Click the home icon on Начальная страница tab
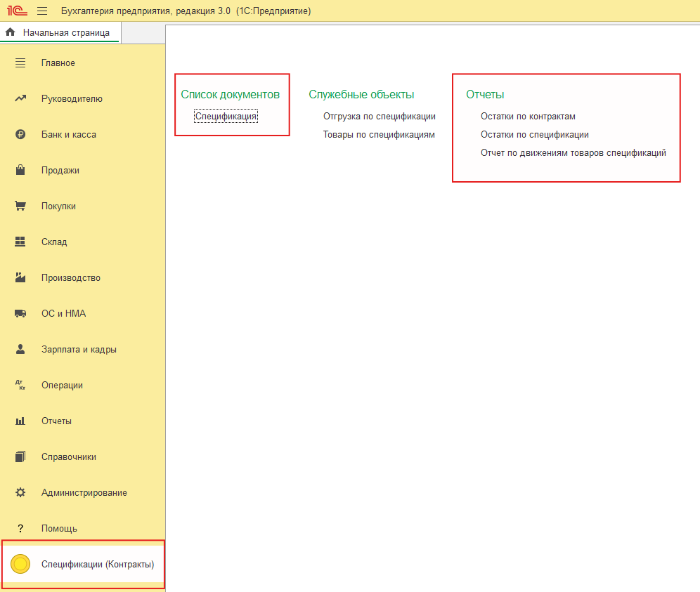700x592 pixels. [11, 32]
